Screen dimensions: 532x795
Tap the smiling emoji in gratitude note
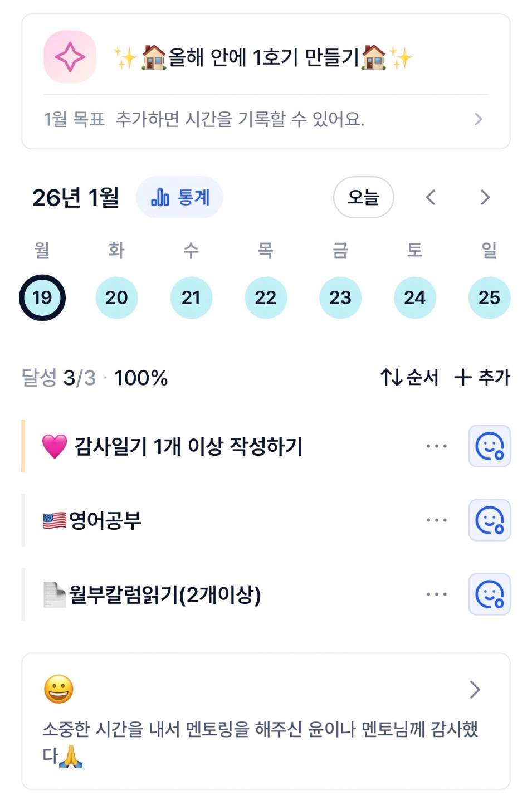click(x=58, y=689)
